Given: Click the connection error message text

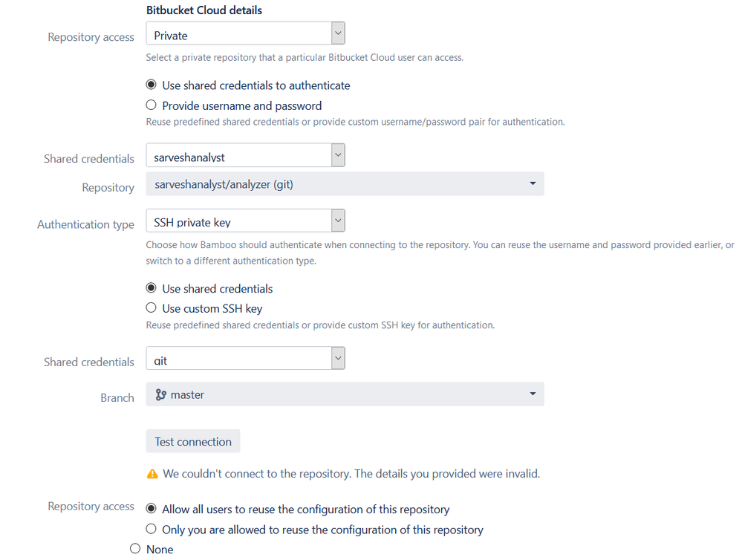Looking at the screenshot, I should (351, 474).
